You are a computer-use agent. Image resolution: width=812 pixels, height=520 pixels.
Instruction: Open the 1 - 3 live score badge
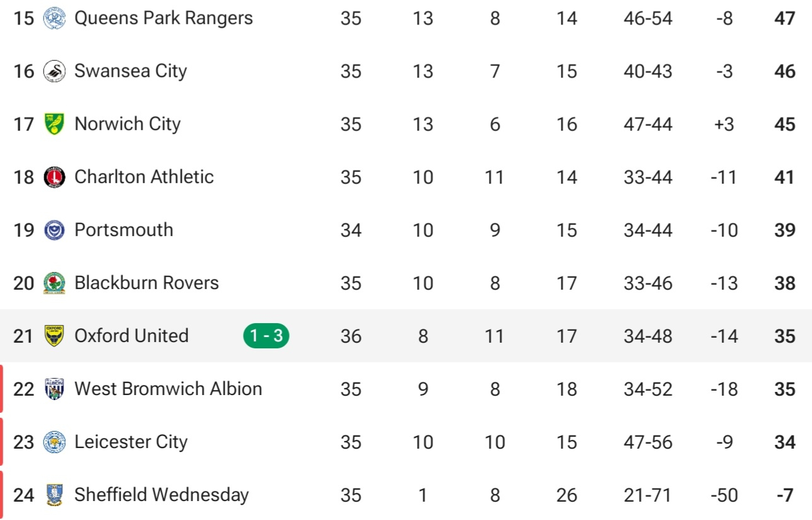266,336
